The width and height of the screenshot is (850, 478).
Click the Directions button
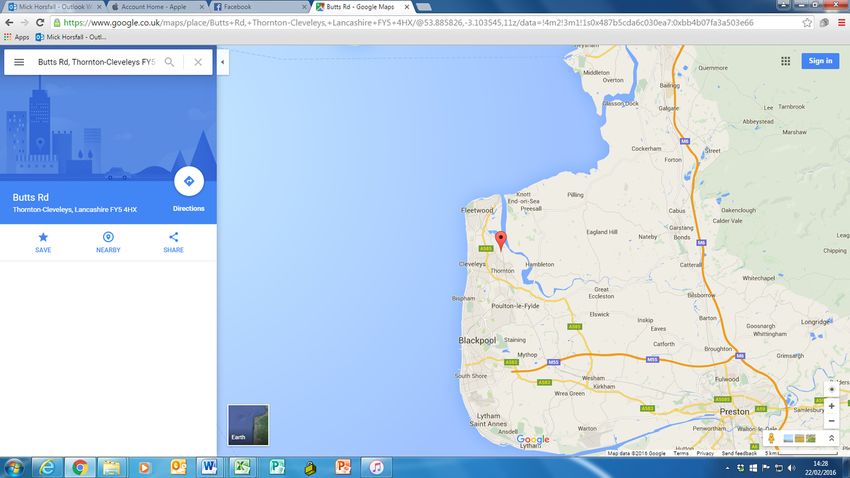(189, 181)
